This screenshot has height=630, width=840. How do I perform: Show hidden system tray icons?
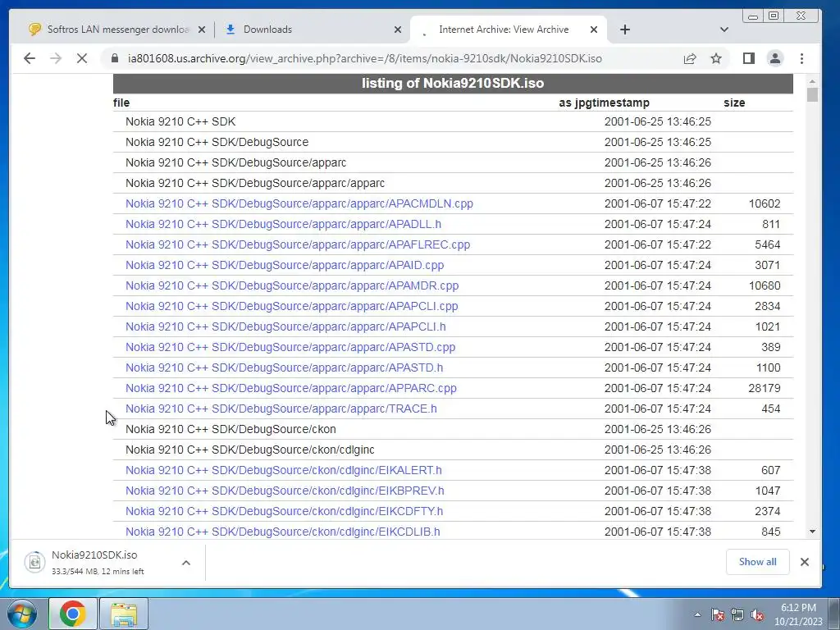(x=697, y=614)
